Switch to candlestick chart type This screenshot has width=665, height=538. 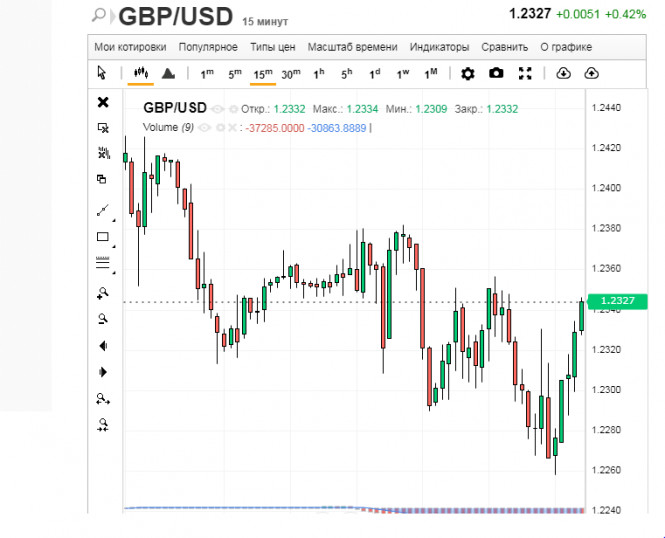[x=141, y=73]
